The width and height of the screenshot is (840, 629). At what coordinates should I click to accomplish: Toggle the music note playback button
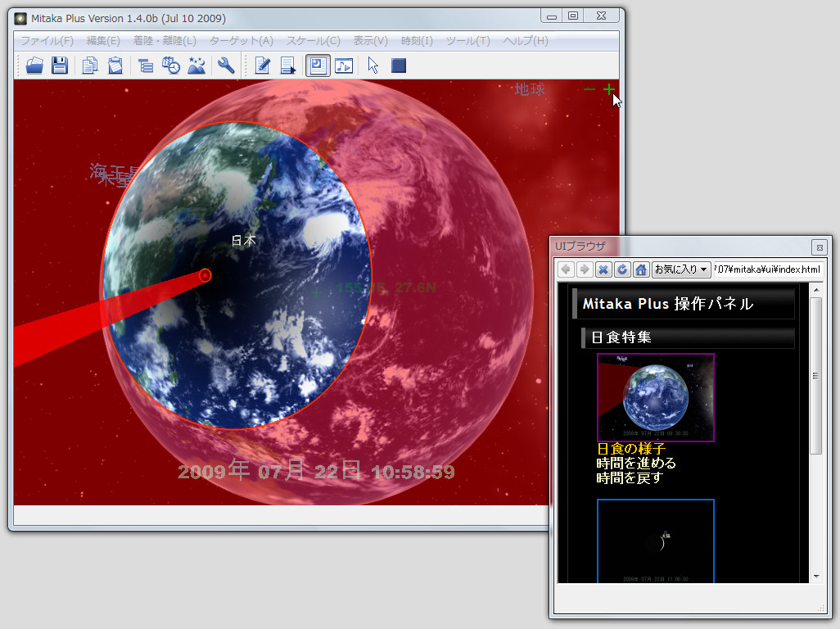click(x=343, y=66)
